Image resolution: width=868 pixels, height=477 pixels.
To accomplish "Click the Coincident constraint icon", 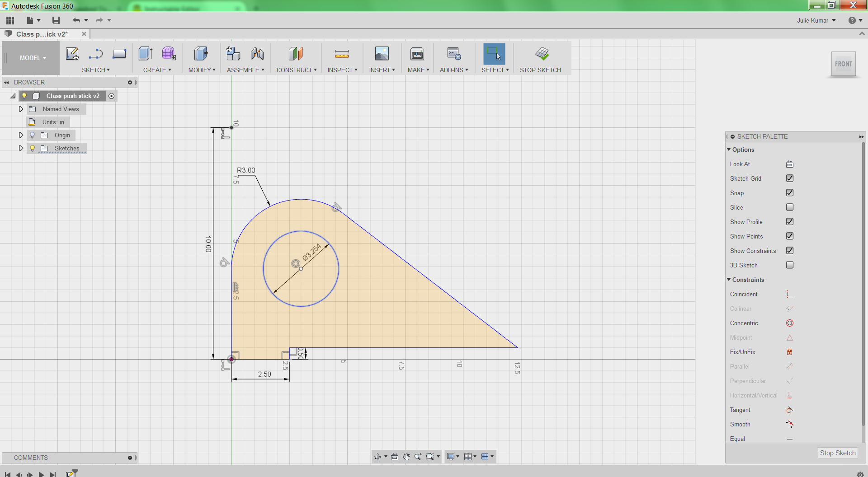I will tap(790, 294).
